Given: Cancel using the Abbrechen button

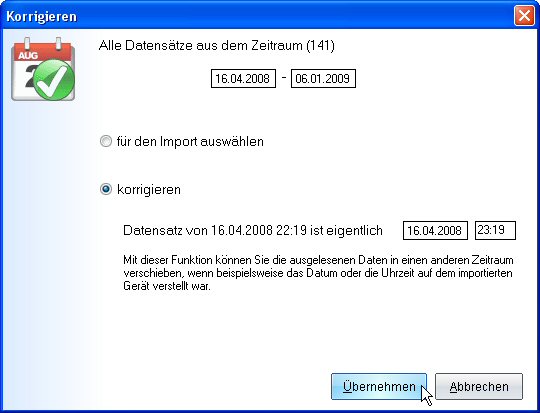Looking at the screenshot, I should [x=479, y=386].
